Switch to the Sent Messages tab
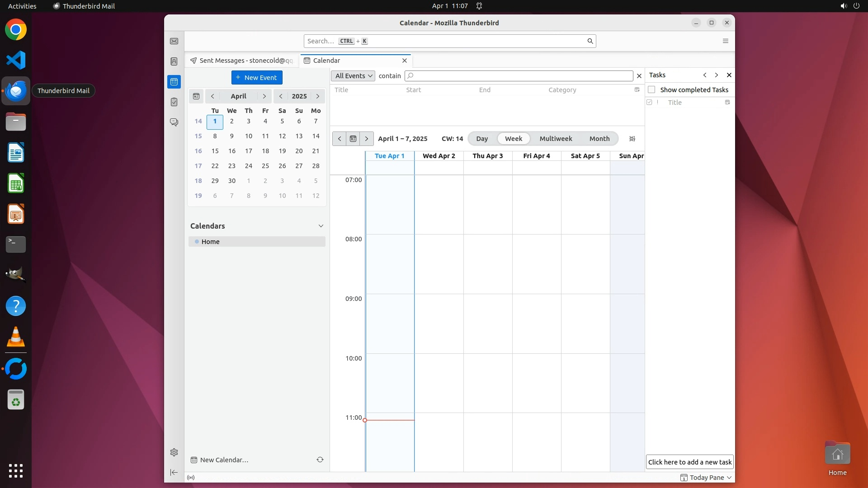The height and width of the screenshot is (488, 868). coord(242,61)
